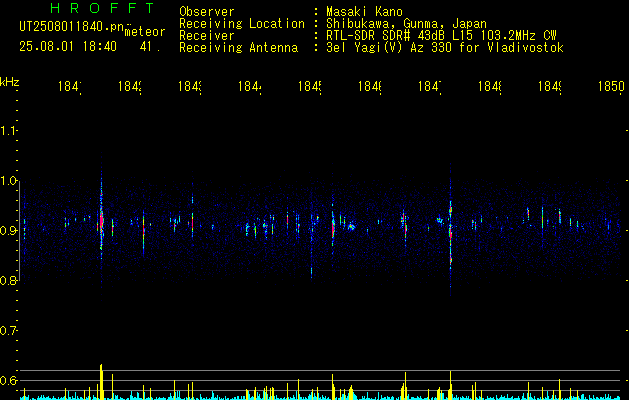Click the 1.1 kHz frequency tick label

click(x=8, y=131)
